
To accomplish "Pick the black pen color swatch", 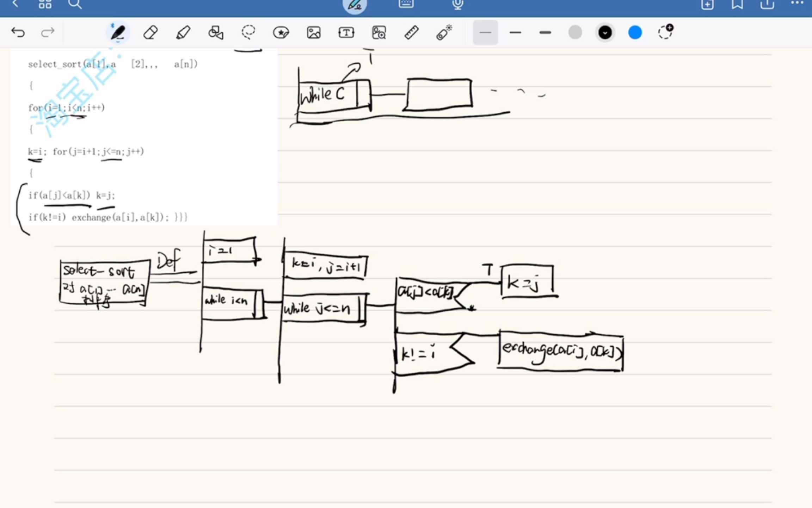I will (605, 33).
